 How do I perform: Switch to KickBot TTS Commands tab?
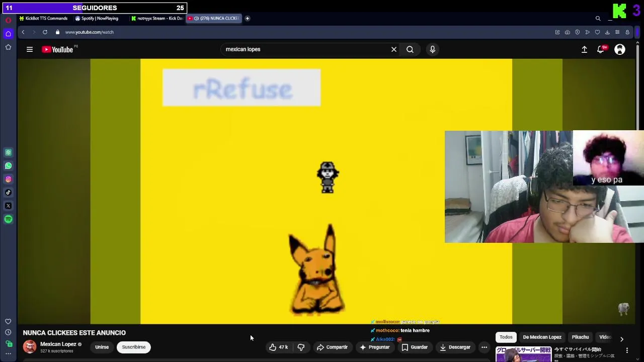click(x=43, y=19)
